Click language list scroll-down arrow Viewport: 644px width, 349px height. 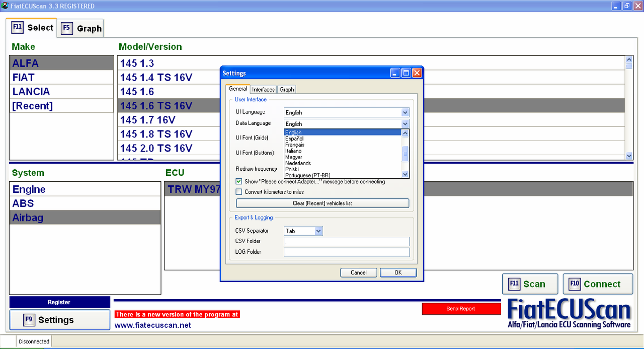pyautogui.click(x=405, y=174)
